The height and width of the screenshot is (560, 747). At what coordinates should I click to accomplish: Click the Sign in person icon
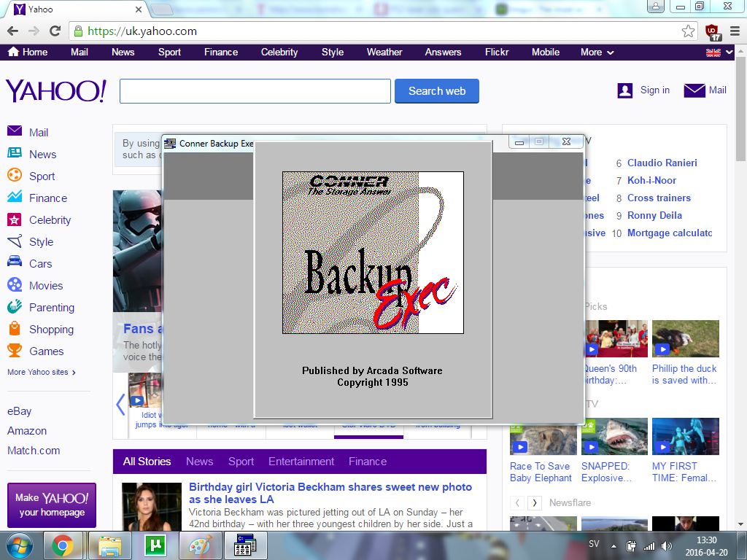tap(625, 90)
